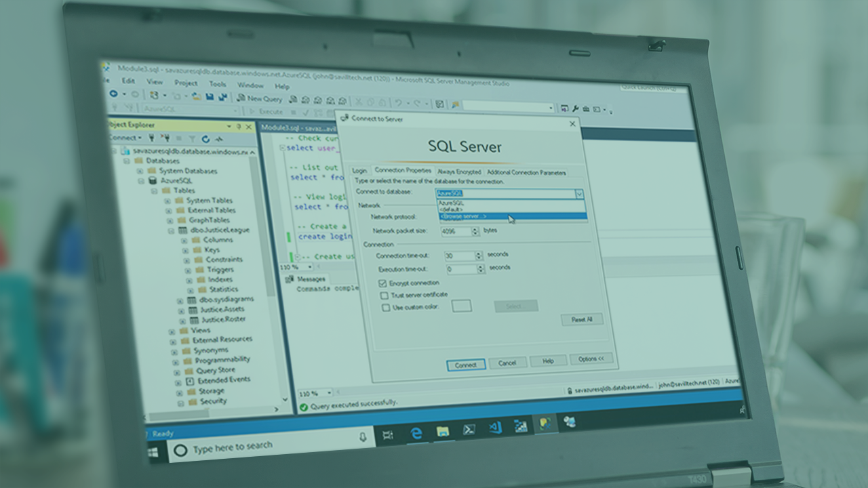Enable the Trust server certificate checkbox
This screenshot has width=868, height=488.
click(x=384, y=295)
